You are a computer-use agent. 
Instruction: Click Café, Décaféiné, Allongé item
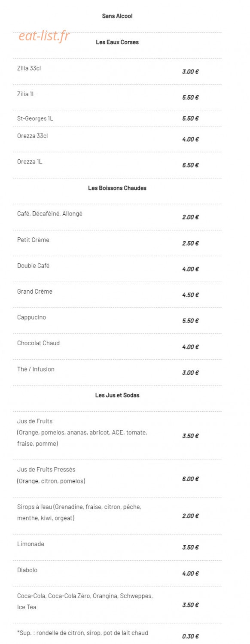(x=50, y=214)
